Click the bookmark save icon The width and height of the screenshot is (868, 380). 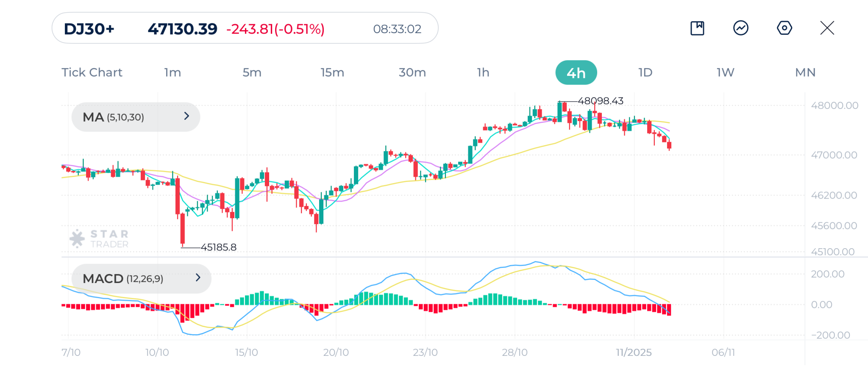(x=697, y=28)
